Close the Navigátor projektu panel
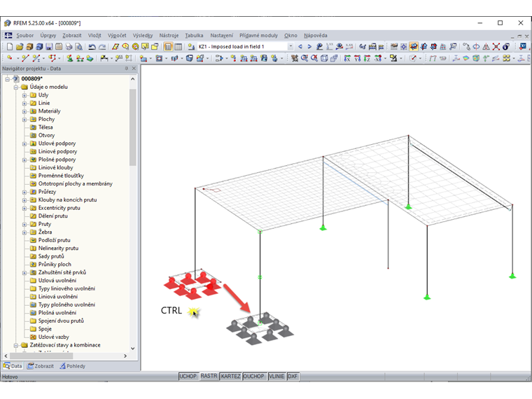 coord(134,69)
